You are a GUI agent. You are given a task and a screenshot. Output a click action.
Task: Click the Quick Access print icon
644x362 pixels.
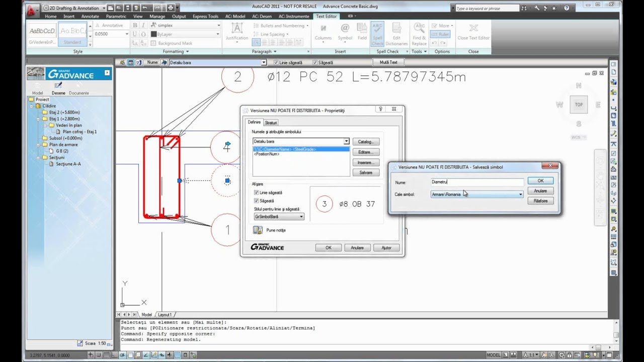(x=171, y=8)
